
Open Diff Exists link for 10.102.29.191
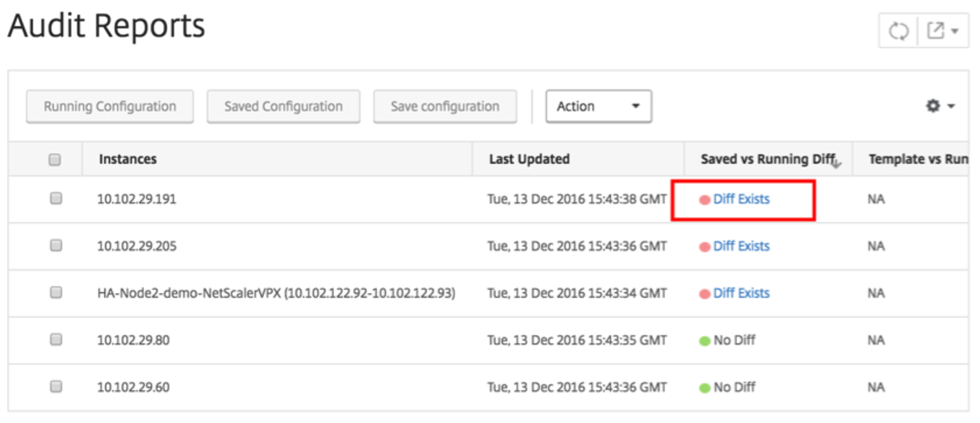pyautogui.click(x=741, y=199)
